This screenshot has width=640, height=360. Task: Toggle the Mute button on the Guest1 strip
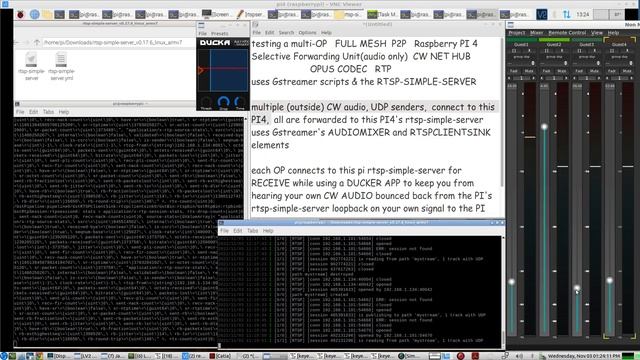529,71
